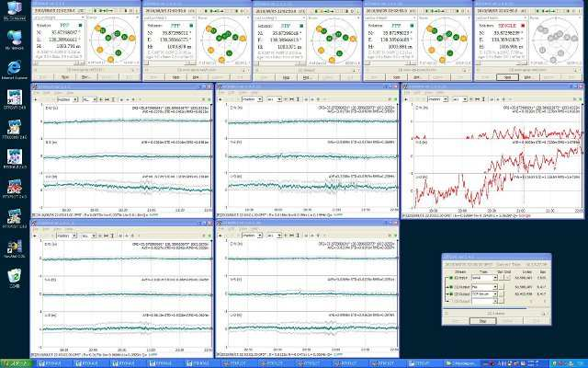Click horizontal scrollbar under solution in second RTKNAVI
This screenshot has width=588, height=368.
coord(169,63)
